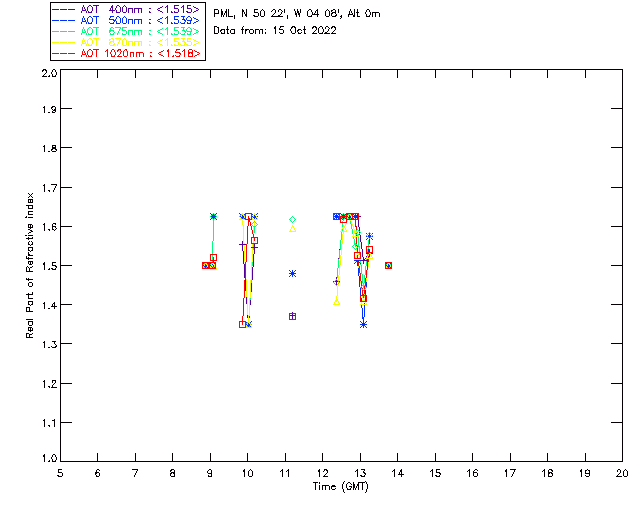This screenshot has width=640, height=512.
Task: Click the x-axis tick label 13
Action: (x=360, y=473)
